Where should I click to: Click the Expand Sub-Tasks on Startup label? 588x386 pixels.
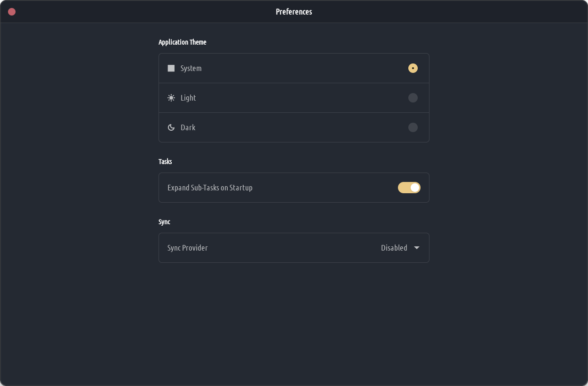pyautogui.click(x=210, y=188)
